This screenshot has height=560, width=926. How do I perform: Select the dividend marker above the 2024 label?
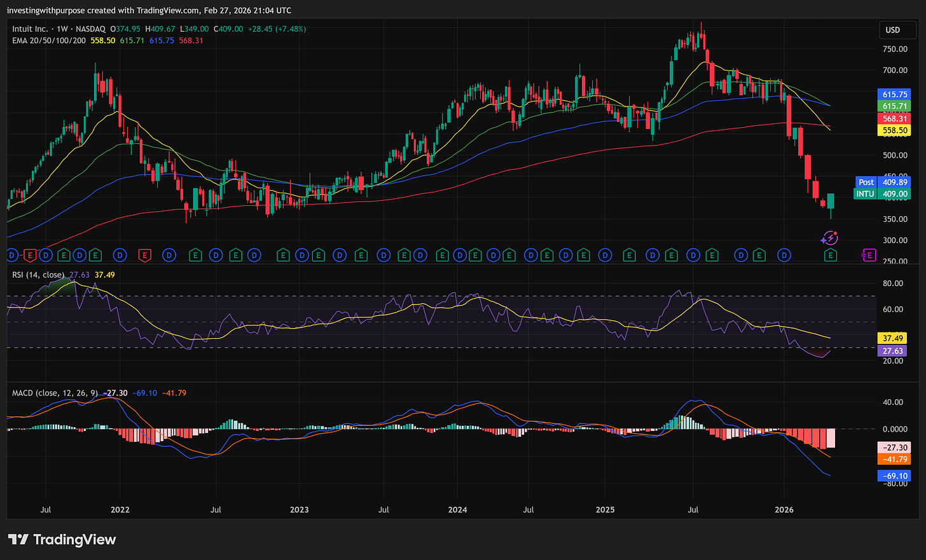[x=459, y=256]
